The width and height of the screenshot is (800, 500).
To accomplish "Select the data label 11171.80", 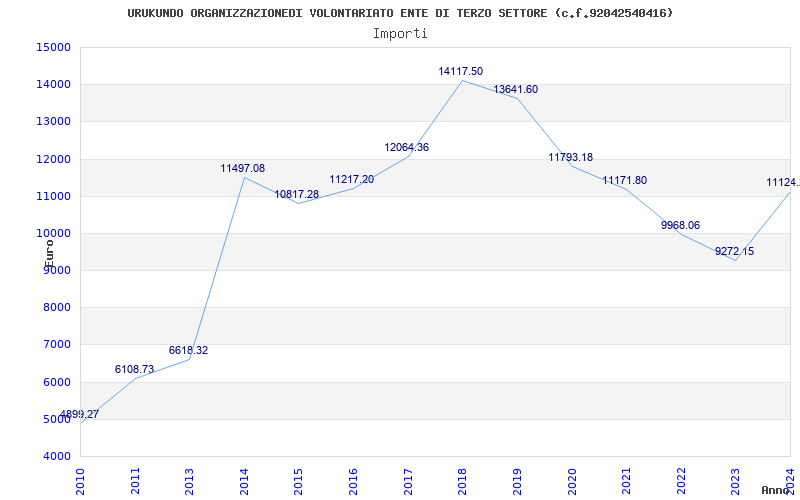I will 624,180.
